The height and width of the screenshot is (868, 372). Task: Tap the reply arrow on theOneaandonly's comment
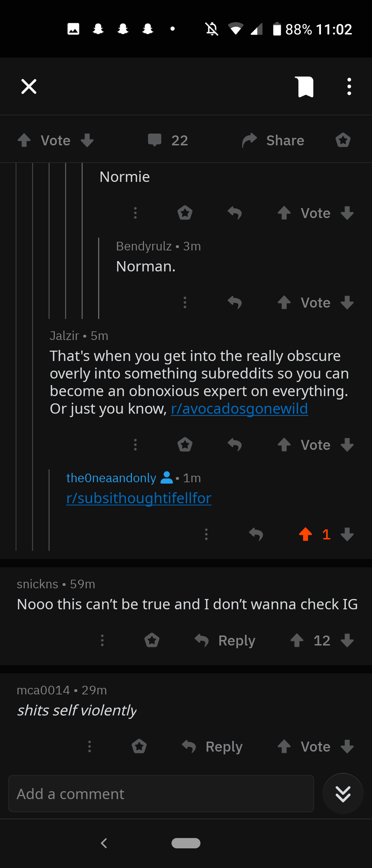coord(256,534)
